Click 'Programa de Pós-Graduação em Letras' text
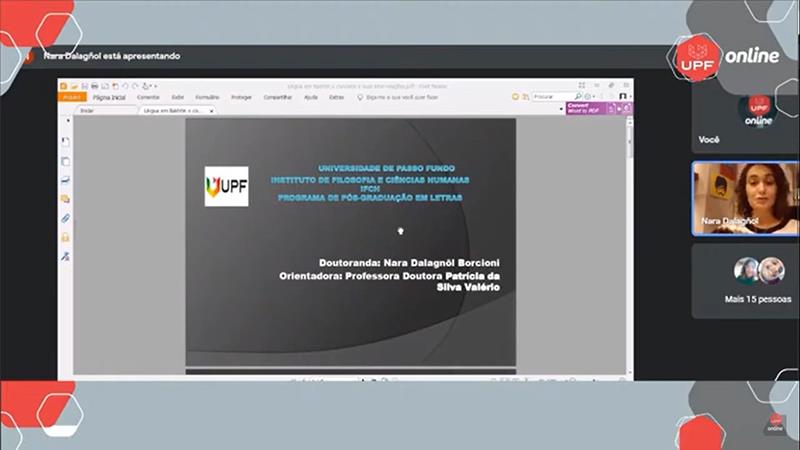This screenshot has width=800, height=450. [370, 198]
